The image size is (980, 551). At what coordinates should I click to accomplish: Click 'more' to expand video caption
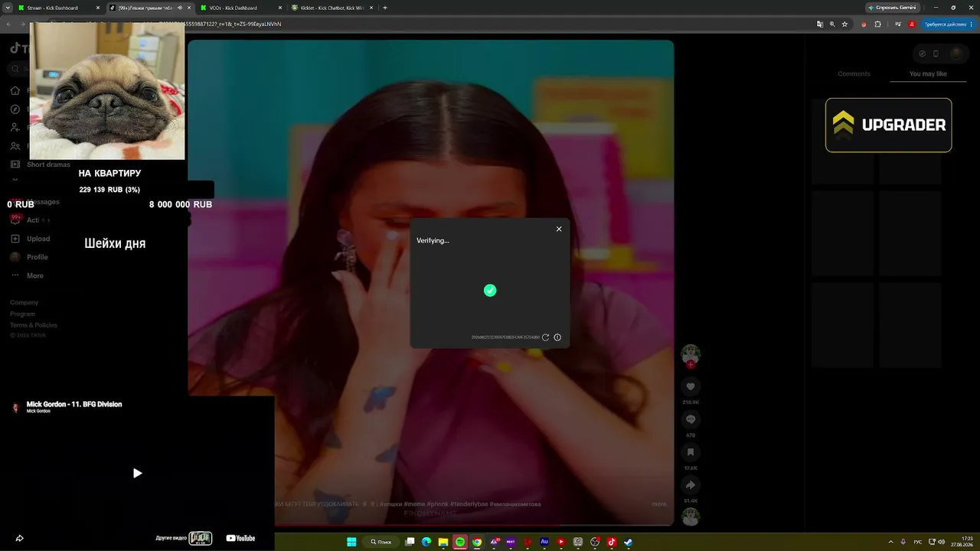(658, 504)
